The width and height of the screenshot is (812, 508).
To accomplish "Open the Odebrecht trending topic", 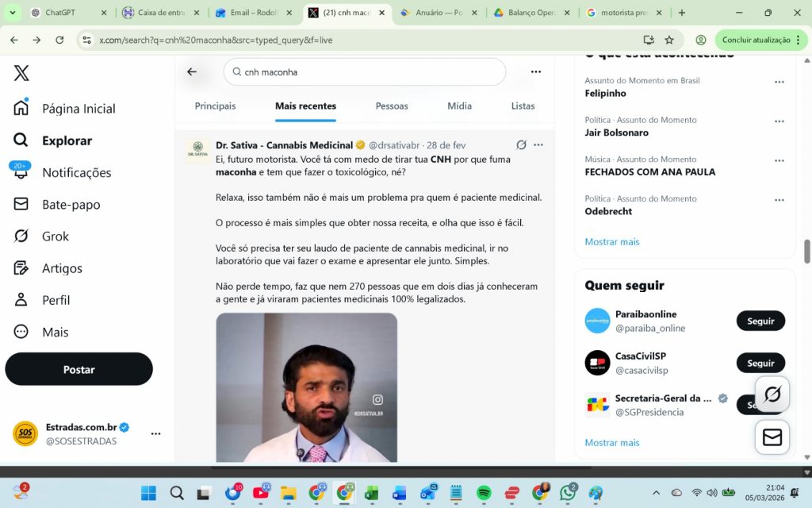I will (x=608, y=211).
